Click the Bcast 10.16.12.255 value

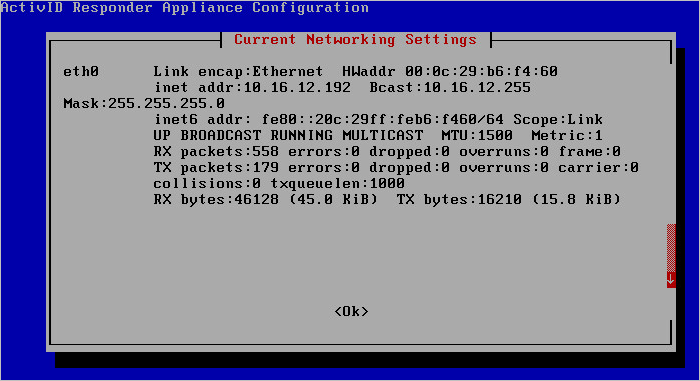[450, 88]
